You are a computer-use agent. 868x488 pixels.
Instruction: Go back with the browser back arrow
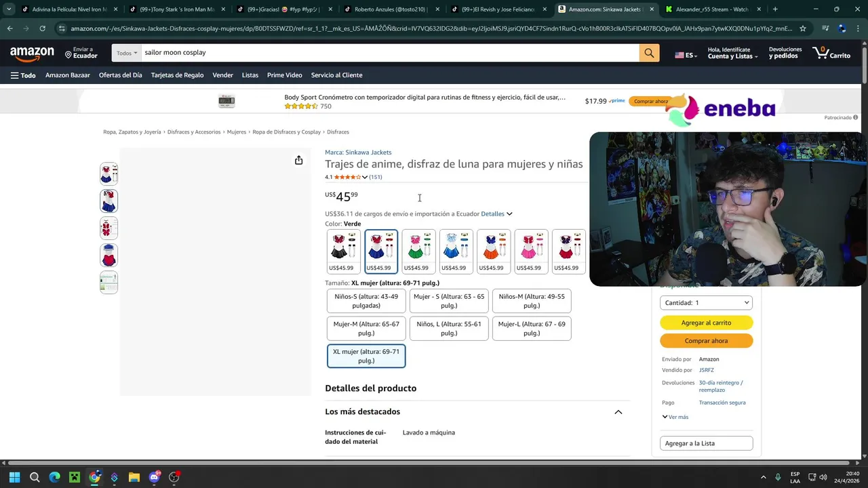coord(9,28)
